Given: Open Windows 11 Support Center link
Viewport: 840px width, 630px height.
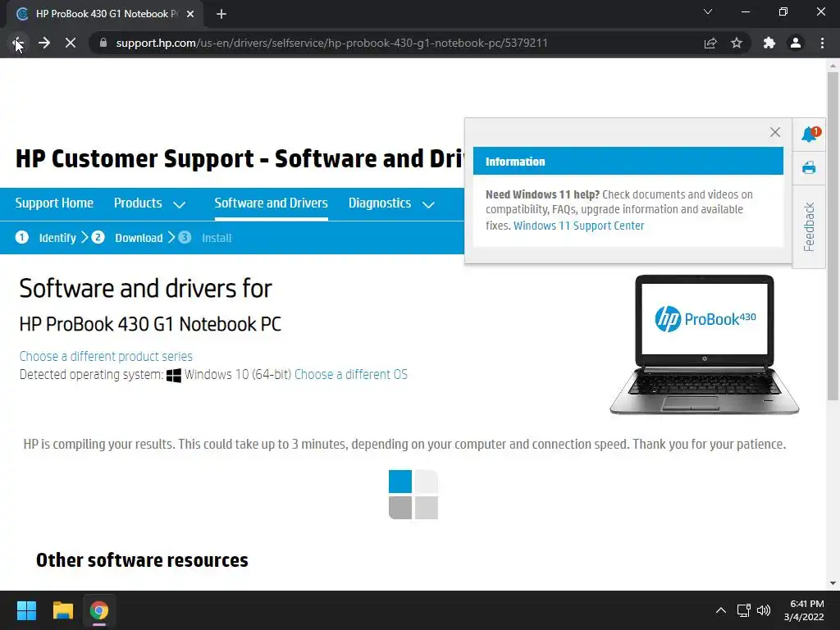Looking at the screenshot, I should [x=578, y=226].
